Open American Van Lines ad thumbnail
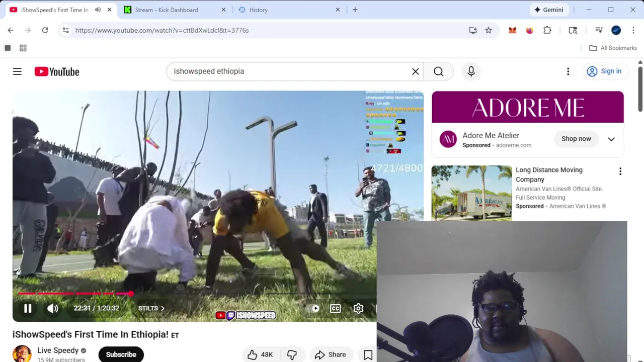Screen dimensions: 644x362 tap(471, 193)
